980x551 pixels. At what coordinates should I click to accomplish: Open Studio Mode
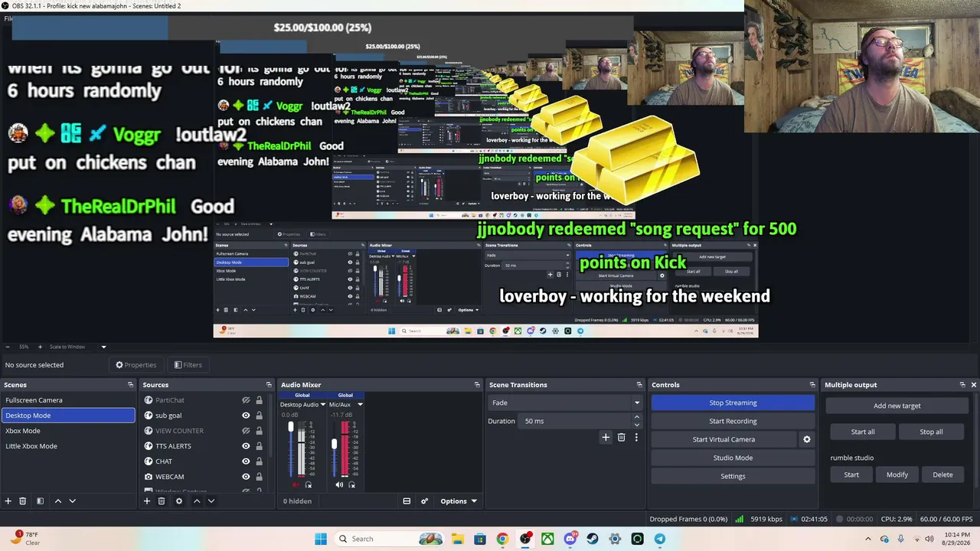tap(733, 458)
